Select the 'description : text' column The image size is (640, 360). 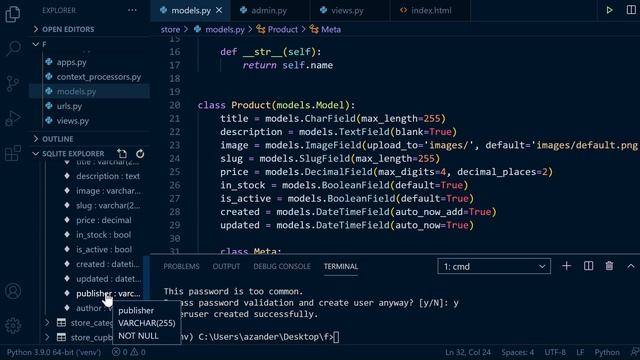point(108,176)
